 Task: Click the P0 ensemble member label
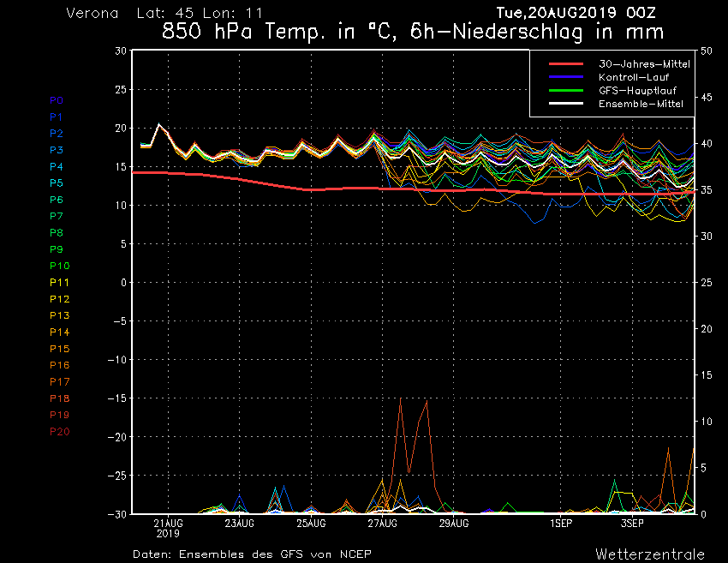[57, 100]
